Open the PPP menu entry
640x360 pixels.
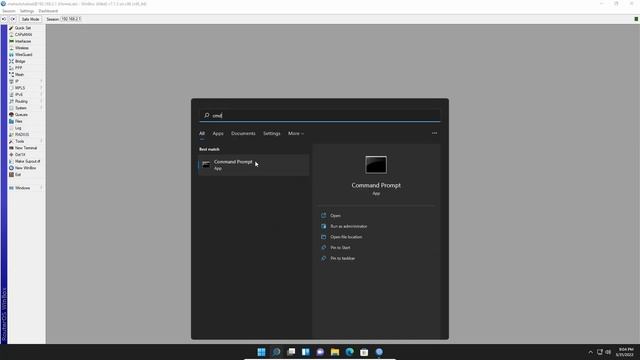click(x=18, y=68)
